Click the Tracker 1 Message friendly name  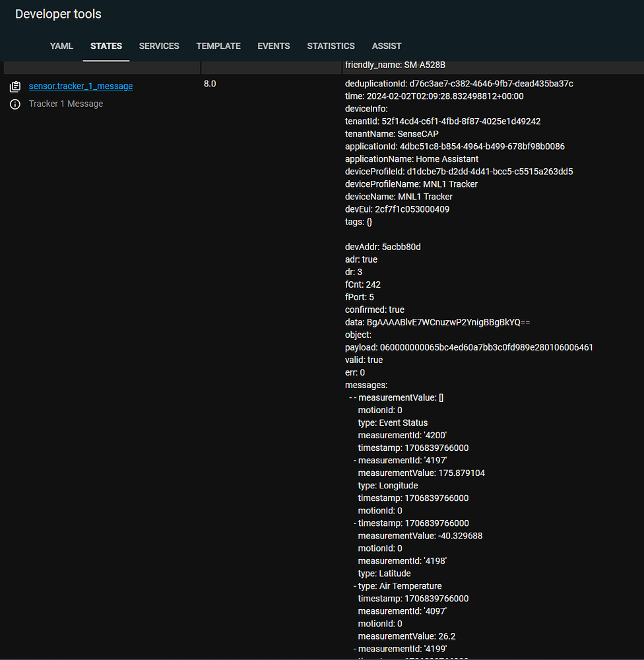click(x=66, y=104)
